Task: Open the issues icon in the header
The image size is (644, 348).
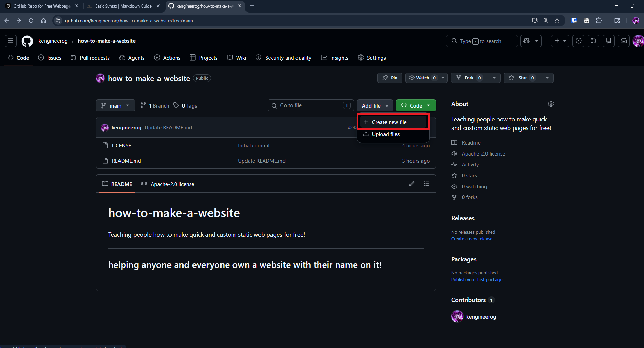Action: tap(579, 41)
